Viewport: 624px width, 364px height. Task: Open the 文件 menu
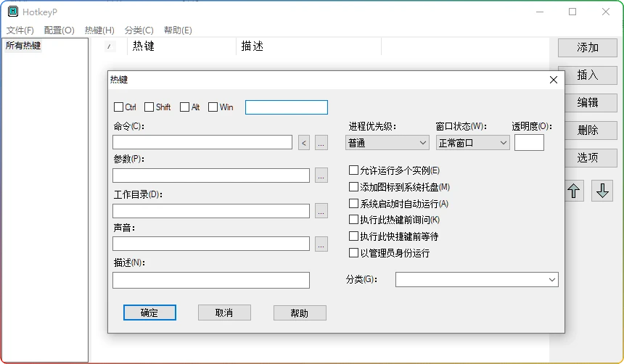click(x=20, y=30)
